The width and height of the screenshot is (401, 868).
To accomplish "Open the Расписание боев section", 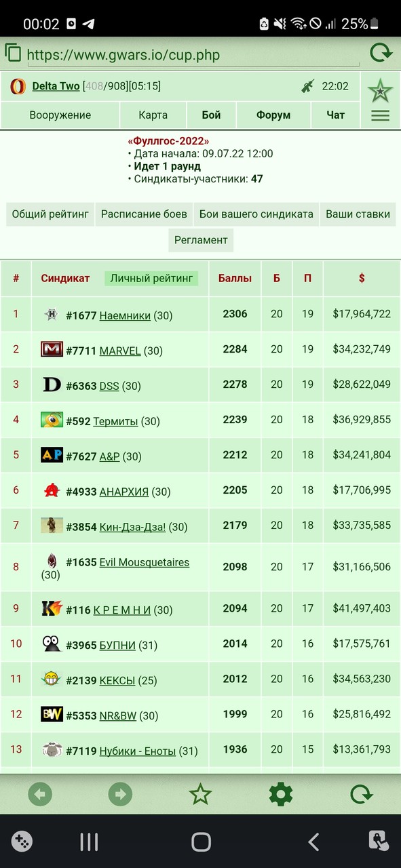I will tap(144, 214).
